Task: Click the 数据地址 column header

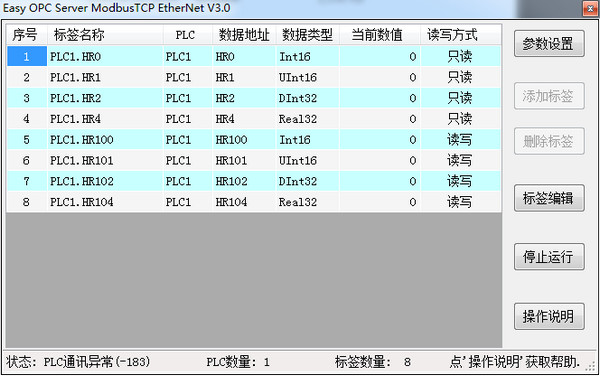Action: point(244,35)
